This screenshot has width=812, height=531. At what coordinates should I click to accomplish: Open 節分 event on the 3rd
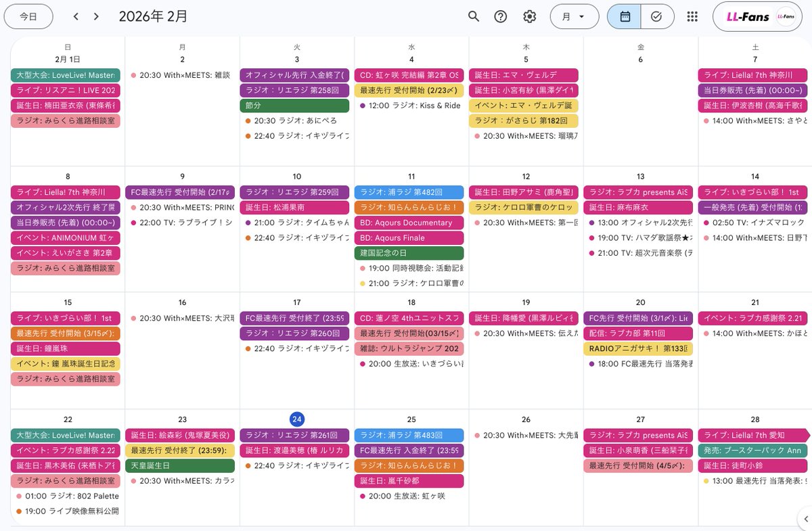pyautogui.click(x=294, y=106)
